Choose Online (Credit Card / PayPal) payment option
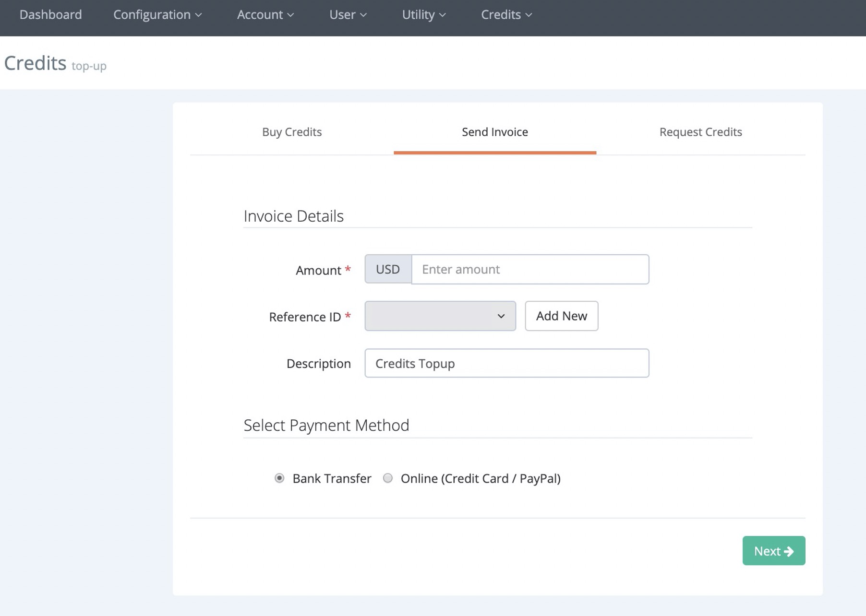The width and height of the screenshot is (866, 616). click(388, 478)
